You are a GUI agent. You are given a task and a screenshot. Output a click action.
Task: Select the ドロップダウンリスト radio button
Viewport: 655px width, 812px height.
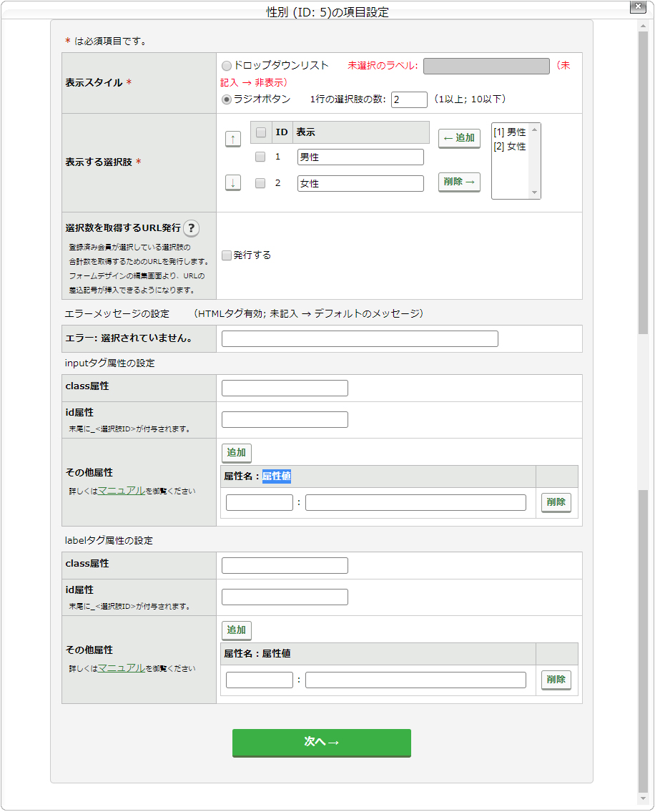pyautogui.click(x=226, y=66)
